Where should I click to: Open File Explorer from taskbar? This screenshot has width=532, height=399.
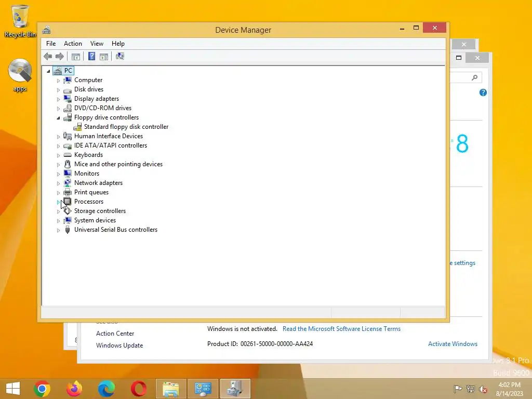tap(170, 389)
